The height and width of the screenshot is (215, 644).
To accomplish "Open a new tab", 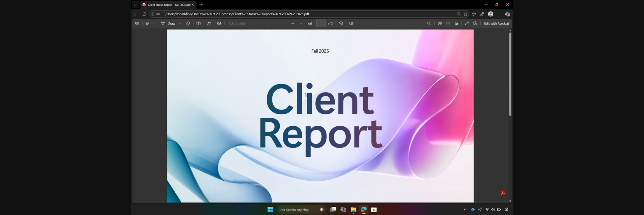I will point(201,5).
